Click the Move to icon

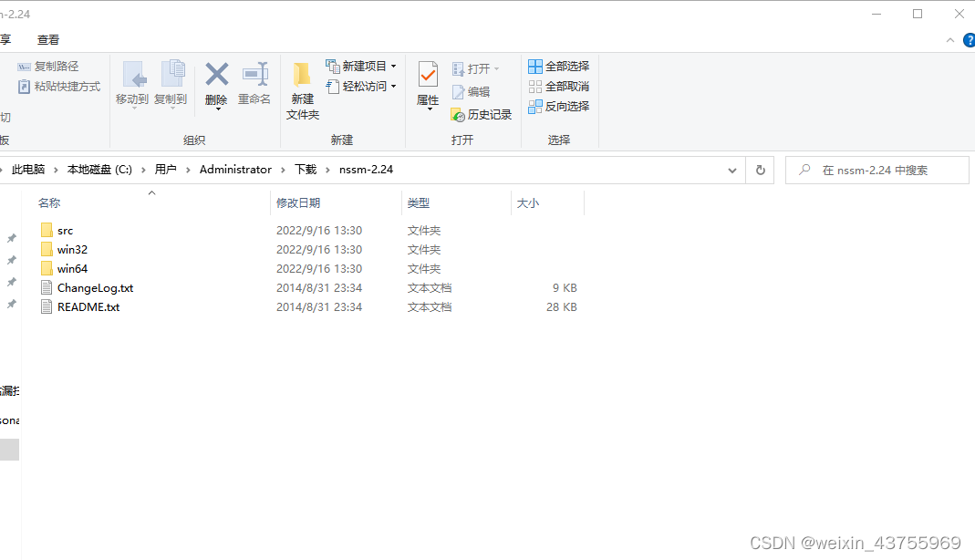pos(134,74)
